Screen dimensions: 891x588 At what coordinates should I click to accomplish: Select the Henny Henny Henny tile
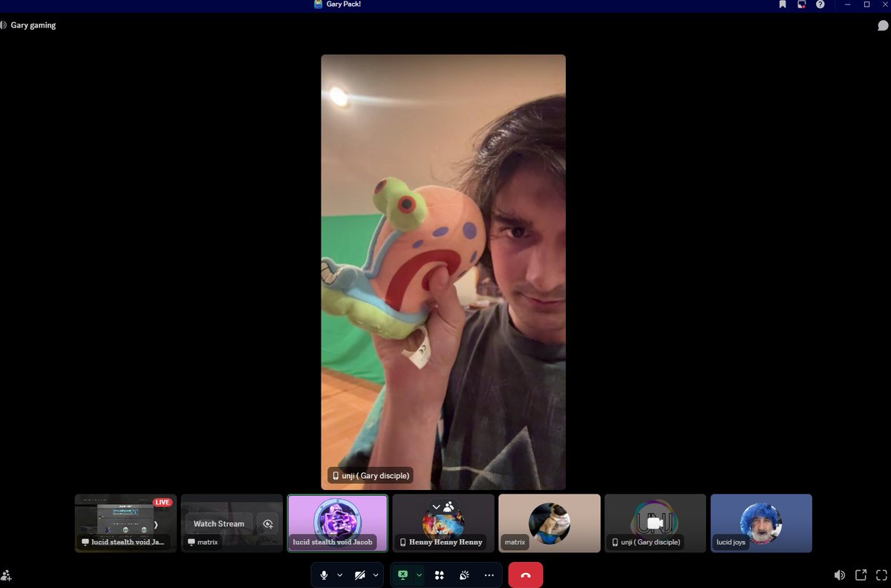point(443,523)
